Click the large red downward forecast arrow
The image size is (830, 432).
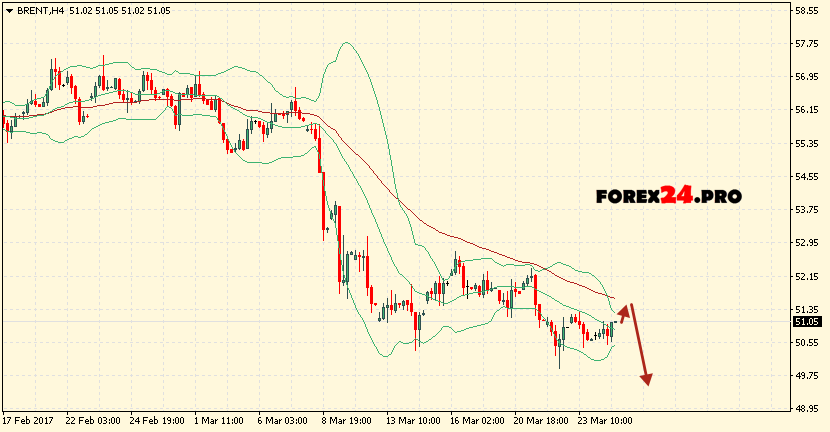click(640, 345)
